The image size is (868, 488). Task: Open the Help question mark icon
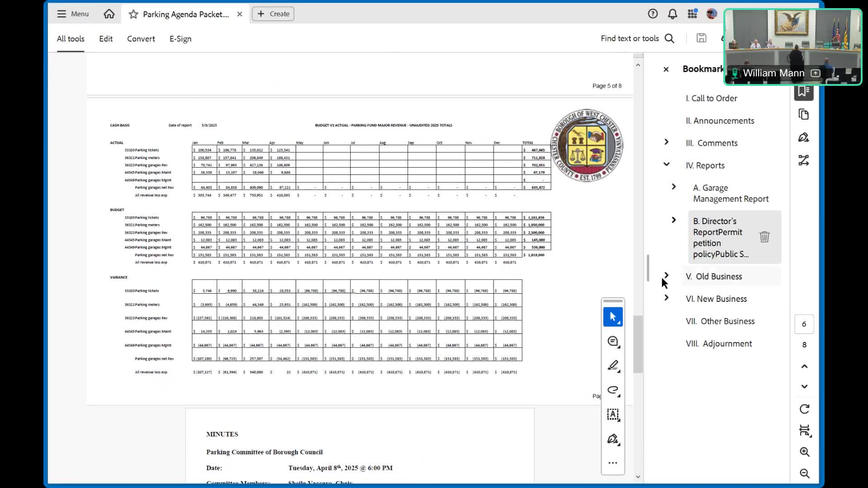coord(652,14)
